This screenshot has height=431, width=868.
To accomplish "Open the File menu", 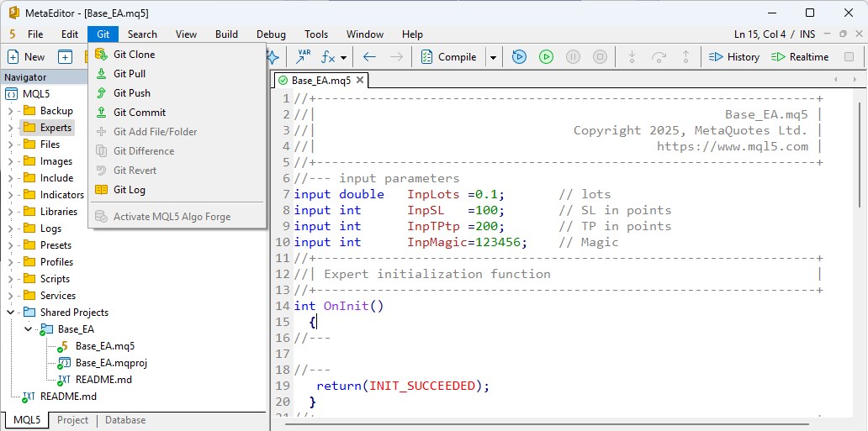I will [x=35, y=34].
